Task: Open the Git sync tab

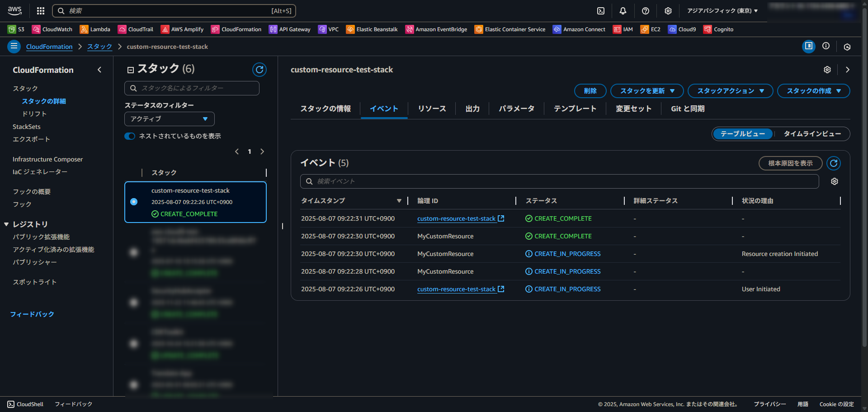Action: tap(688, 109)
